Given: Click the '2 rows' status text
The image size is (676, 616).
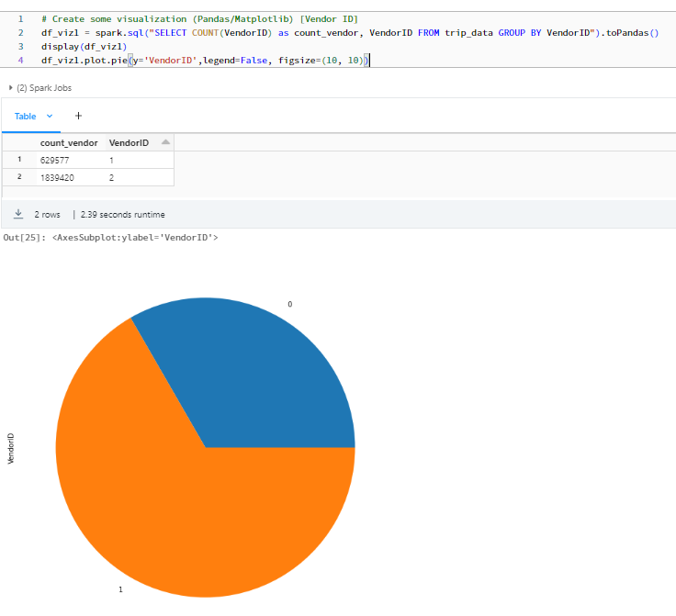Looking at the screenshot, I should (x=48, y=215).
